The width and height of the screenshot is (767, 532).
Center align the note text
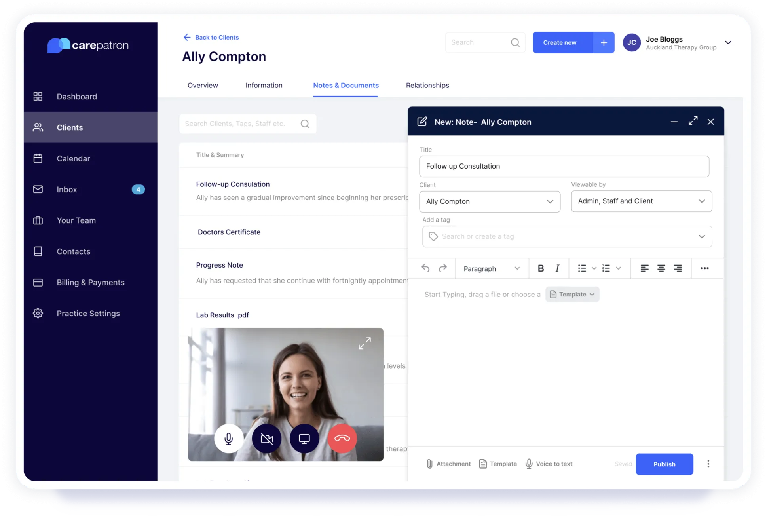coord(661,268)
